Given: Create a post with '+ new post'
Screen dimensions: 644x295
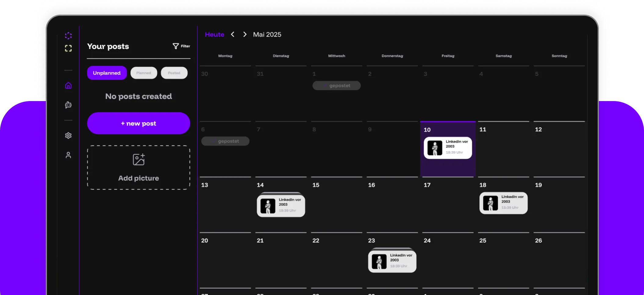Looking at the screenshot, I should (x=138, y=123).
